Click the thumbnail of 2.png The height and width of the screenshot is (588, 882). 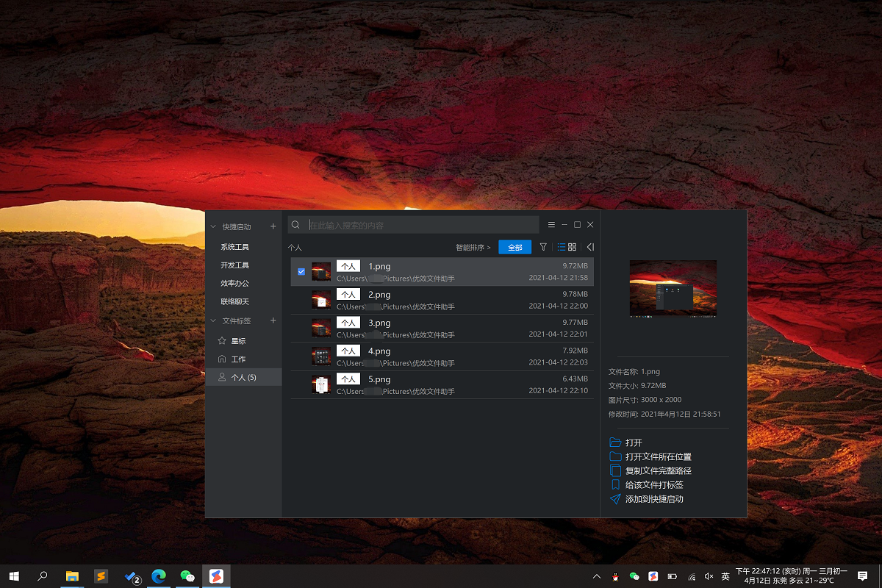(x=321, y=300)
